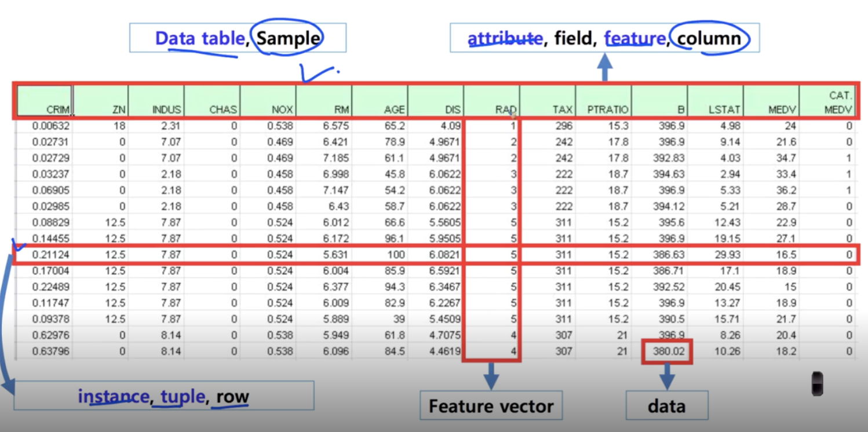Select LSTAT cell 19.15
The height and width of the screenshot is (432, 868).
point(727,238)
